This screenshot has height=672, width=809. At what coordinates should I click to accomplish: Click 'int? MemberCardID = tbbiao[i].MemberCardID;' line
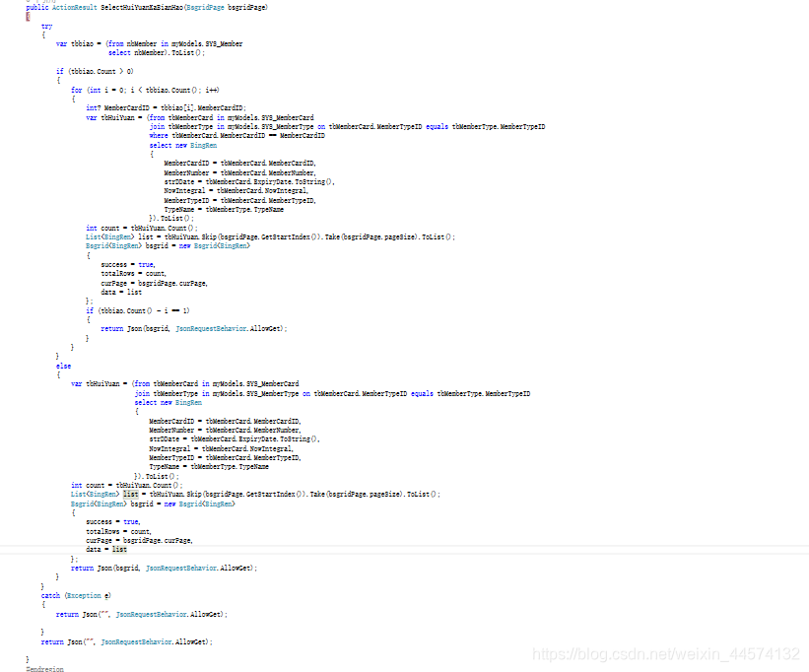[x=166, y=107]
